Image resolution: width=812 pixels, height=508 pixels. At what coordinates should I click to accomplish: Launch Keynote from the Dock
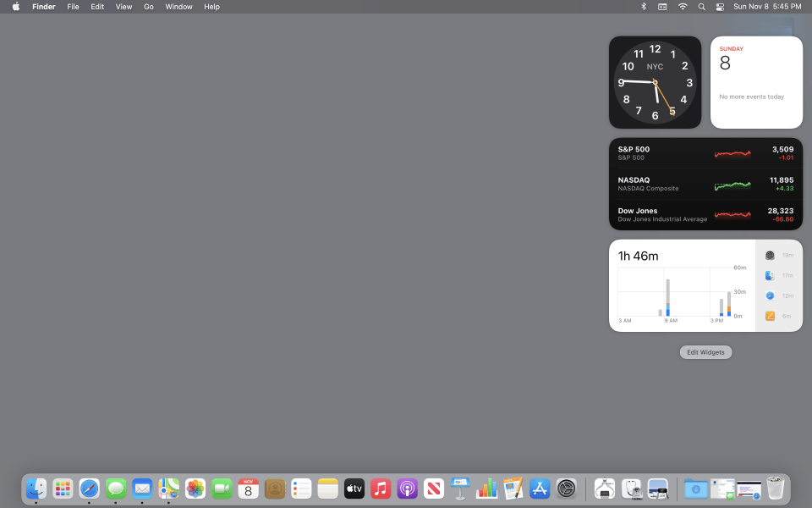pos(459,489)
